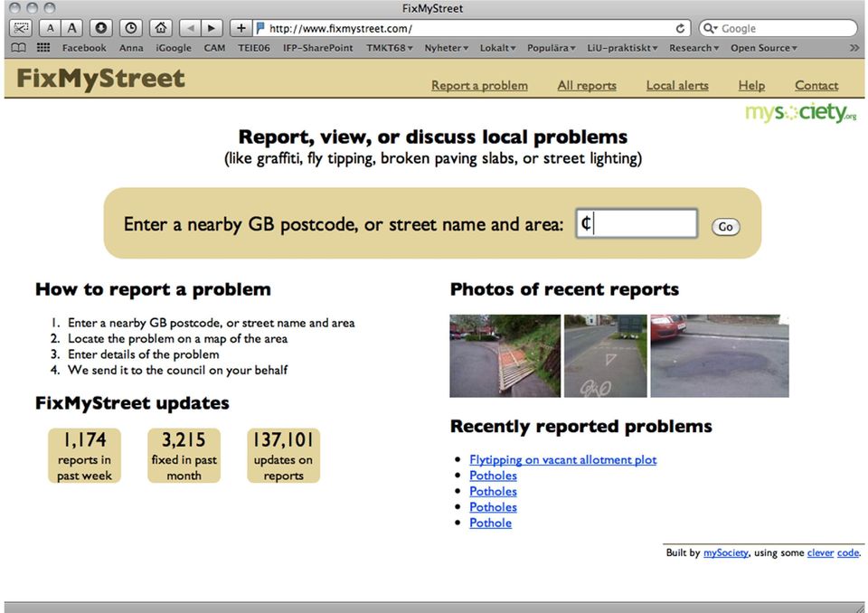Image resolution: width=868 pixels, height=613 pixels.
Task: Open the LiU-praktiskt bookmarks folder dropdown
Action: 622,48
